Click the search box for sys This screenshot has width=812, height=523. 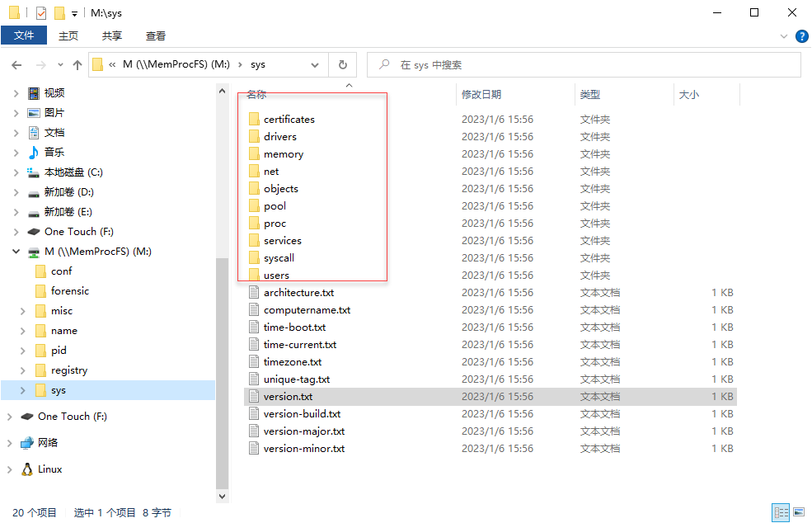click(x=584, y=65)
